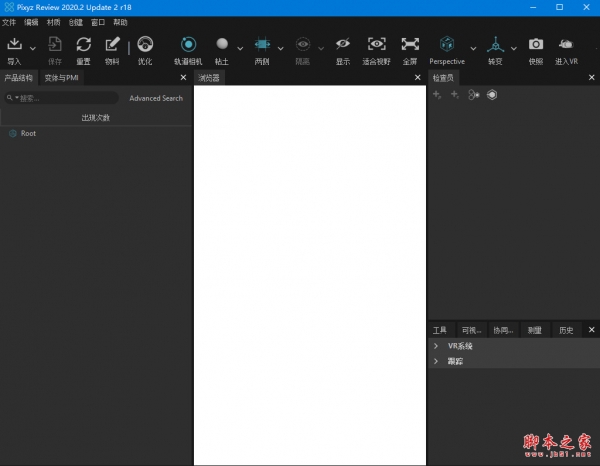Toggle the 显示 eye visibility button
The width and height of the screenshot is (600, 466).
343,45
